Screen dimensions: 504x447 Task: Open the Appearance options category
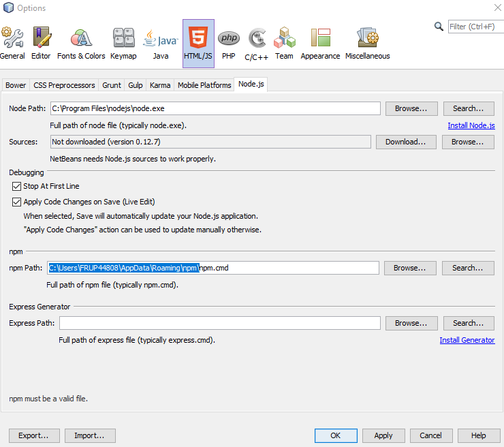coord(321,44)
